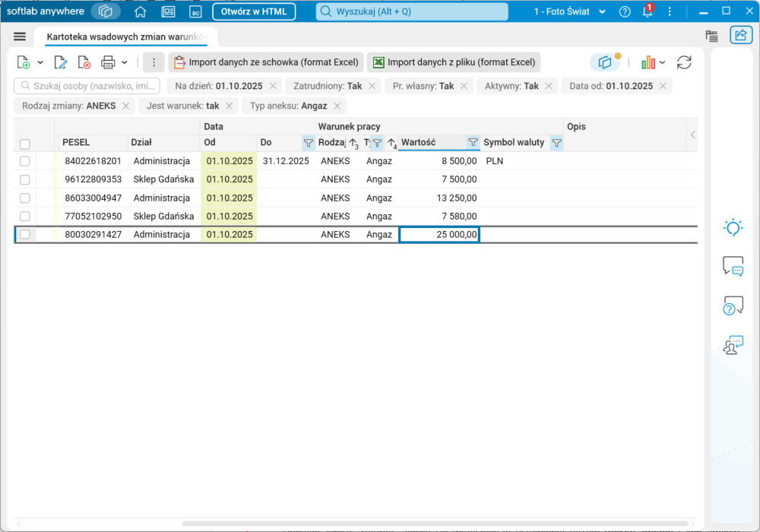This screenshot has width=760, height=532.
Task: Toggle the select-all header checkbox
Action: click(x=25, y=144)
